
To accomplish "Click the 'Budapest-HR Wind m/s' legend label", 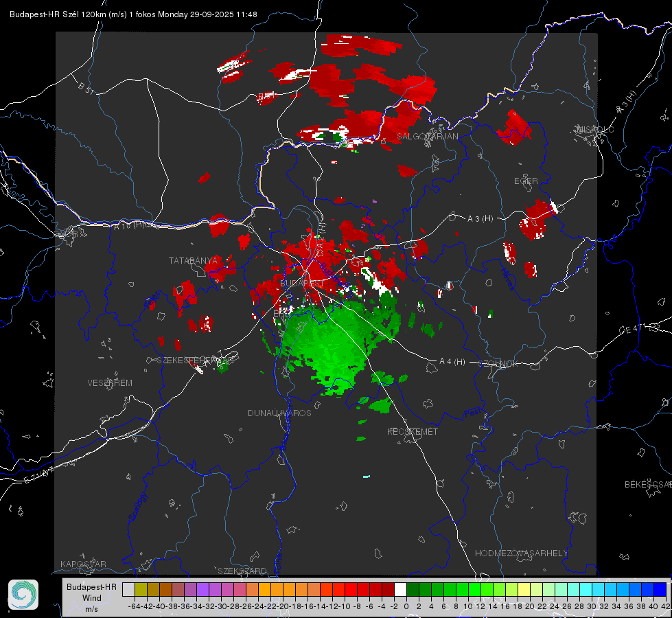I will pyautogui.click(x=91, y=598).
